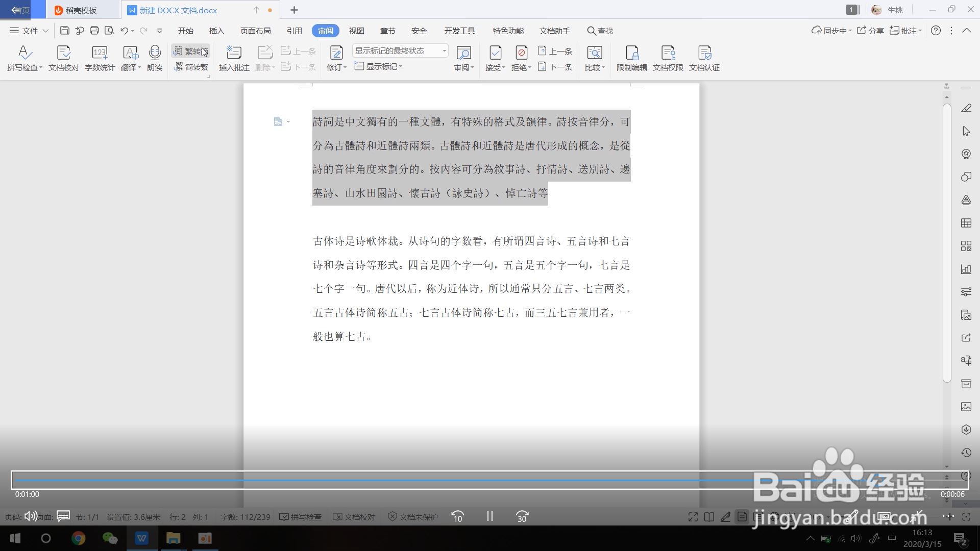Collapse the ribbon with the up chevron
The image size is (980, 551).
[967, 31]
